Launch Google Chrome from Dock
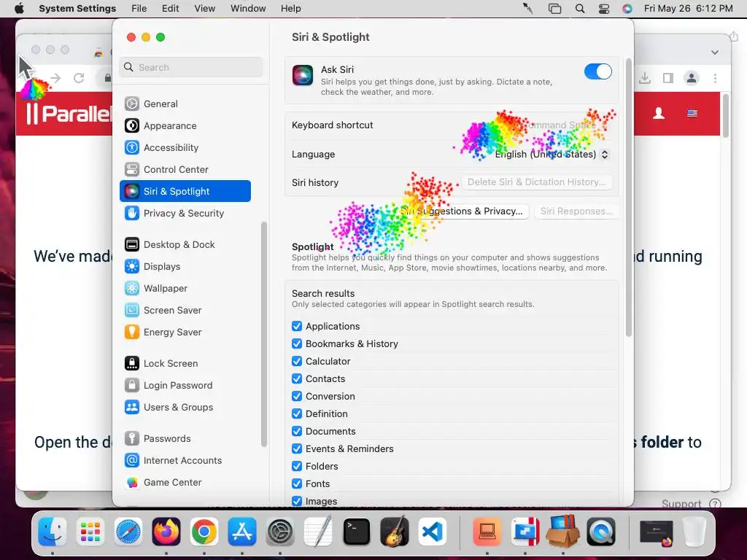The height and width of the screenshot is (560, 747). coord(204,532)
